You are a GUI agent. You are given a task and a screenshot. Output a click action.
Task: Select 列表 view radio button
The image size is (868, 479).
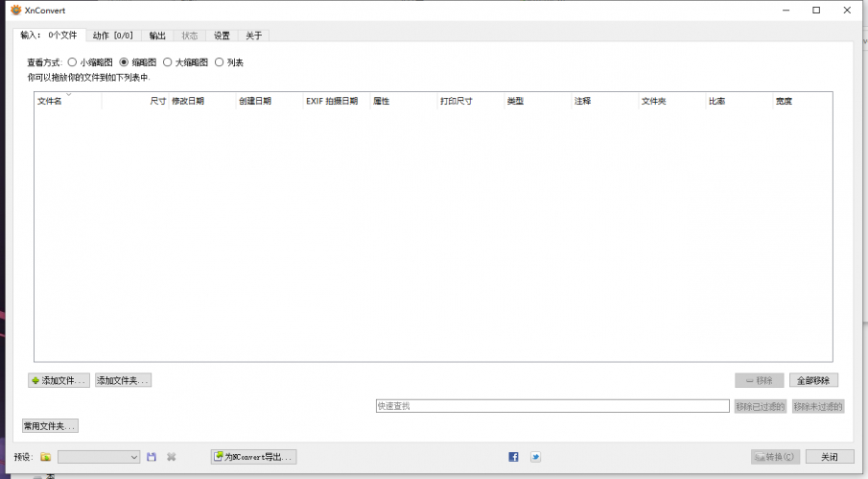coord(220,62)
